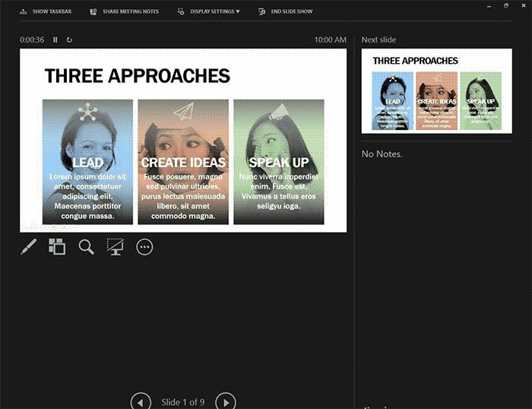Advance with the next slide arrow
Viewport: 532px width, 409px height.
(226, 401)
